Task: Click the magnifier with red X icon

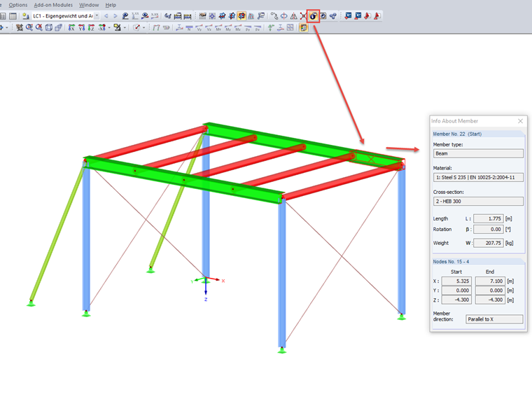Action: [39, 28]
